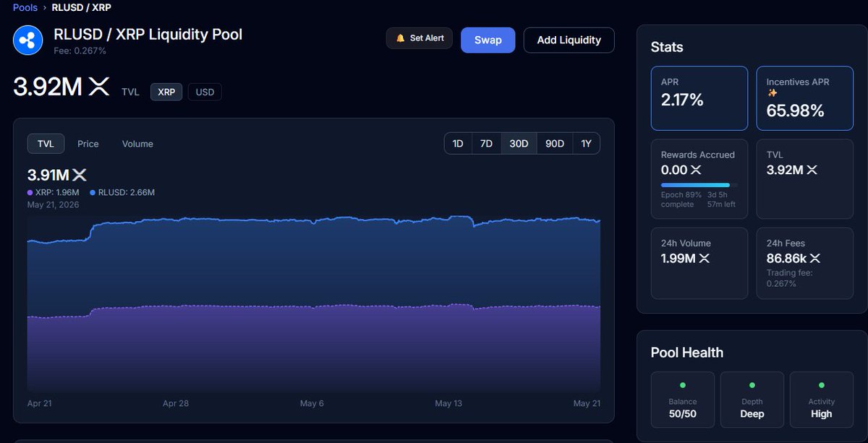Screen dimensions: 868x443
Task: Click the 'RLUSD: 2.66M' legend label
Action: point(127,193)
